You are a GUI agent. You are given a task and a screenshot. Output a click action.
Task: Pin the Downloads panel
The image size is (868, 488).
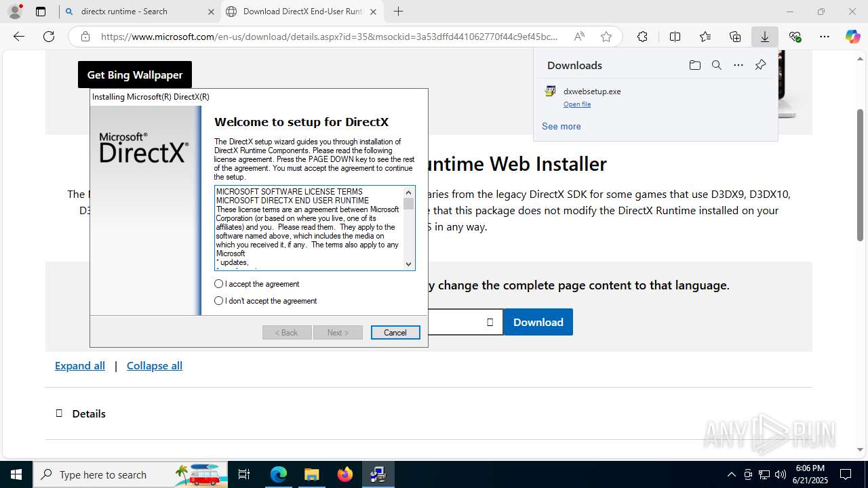tap(760, 65)
